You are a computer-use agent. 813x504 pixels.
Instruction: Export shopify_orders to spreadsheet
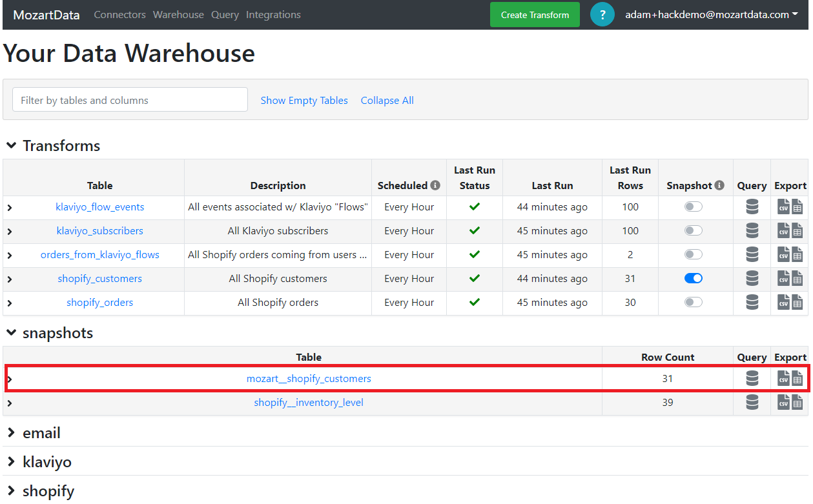[798, 303]
